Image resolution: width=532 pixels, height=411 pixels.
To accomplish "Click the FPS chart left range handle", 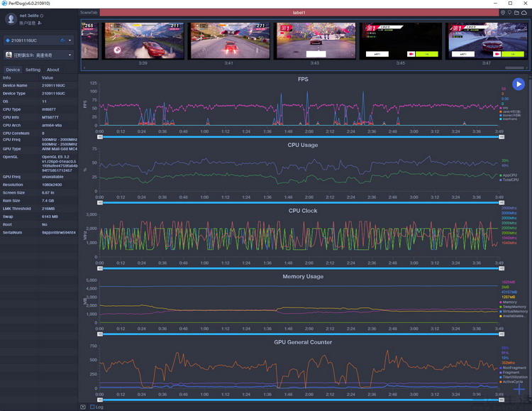I will click(100, 137).
